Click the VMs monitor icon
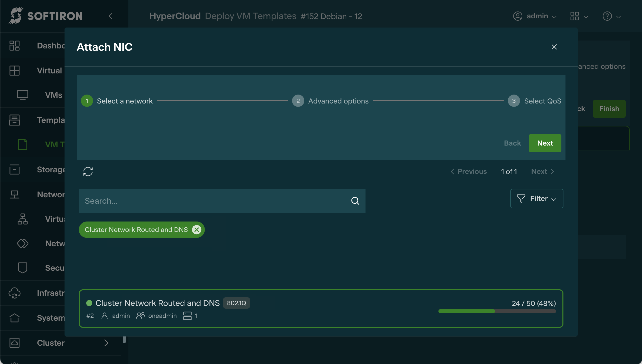The height and width of the screenshot is (364, 642). click(22, 95)
